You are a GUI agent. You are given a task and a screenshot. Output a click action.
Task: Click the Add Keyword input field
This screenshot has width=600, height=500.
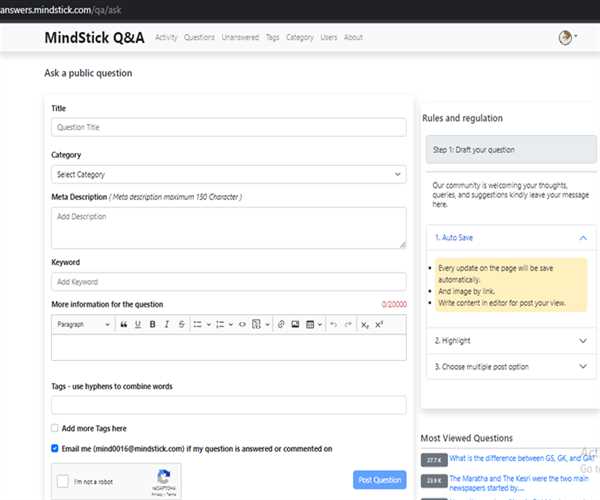tap(229, 282)
